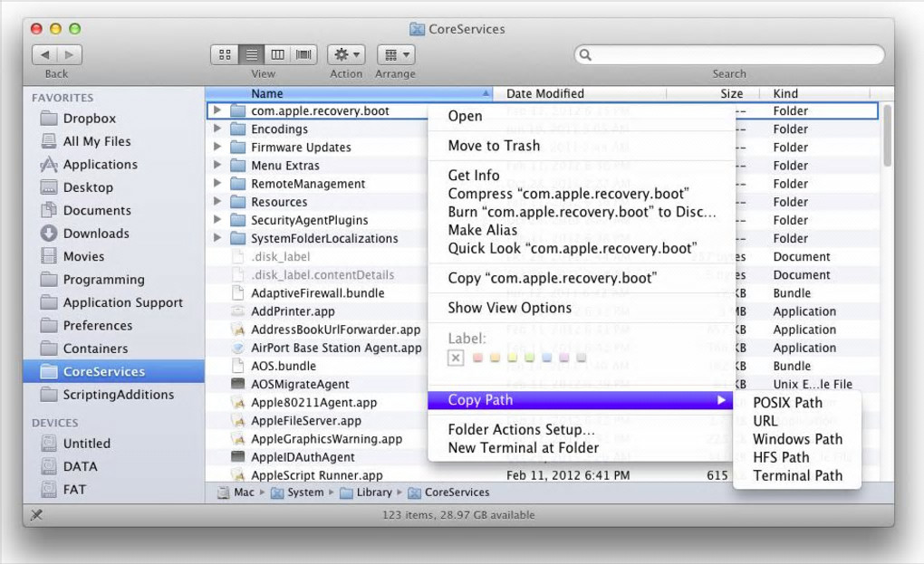Switch to column view
The width and height of the screenshot is (924, 564).
coord(277,54)
